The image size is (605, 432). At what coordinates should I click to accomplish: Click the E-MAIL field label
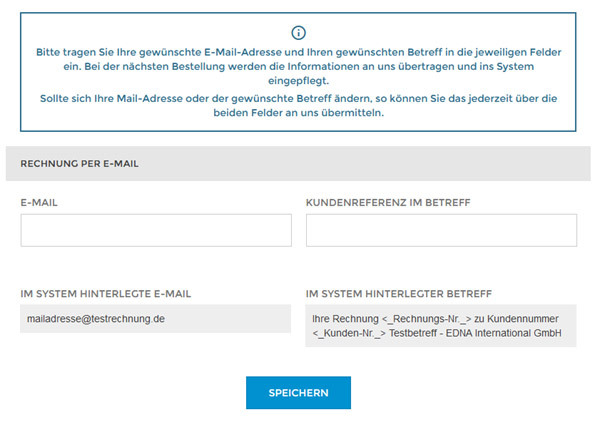(x=39, y=202)
